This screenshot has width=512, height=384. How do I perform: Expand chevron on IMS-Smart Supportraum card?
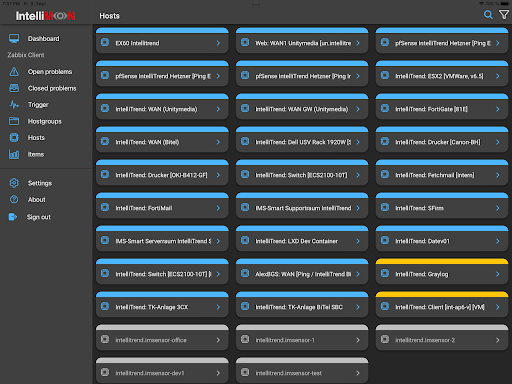point(358,208)
